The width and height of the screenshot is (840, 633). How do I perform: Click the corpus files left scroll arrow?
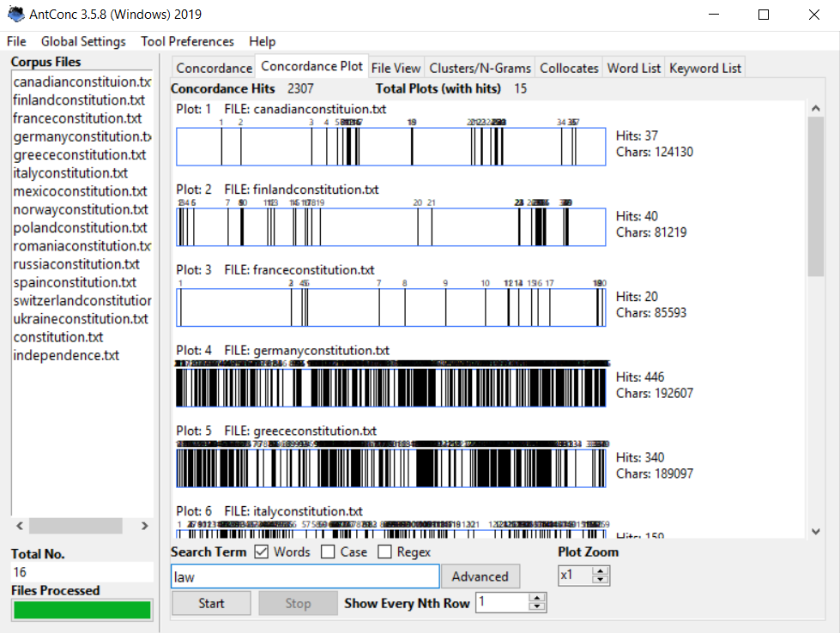(x=18, y=526)
